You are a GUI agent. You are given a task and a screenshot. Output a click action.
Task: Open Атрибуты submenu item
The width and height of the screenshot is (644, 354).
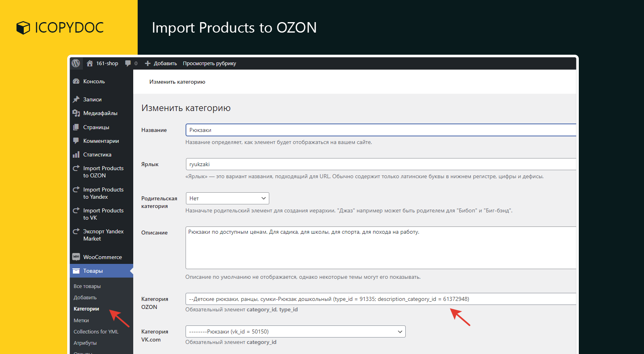tap(85, 343)
